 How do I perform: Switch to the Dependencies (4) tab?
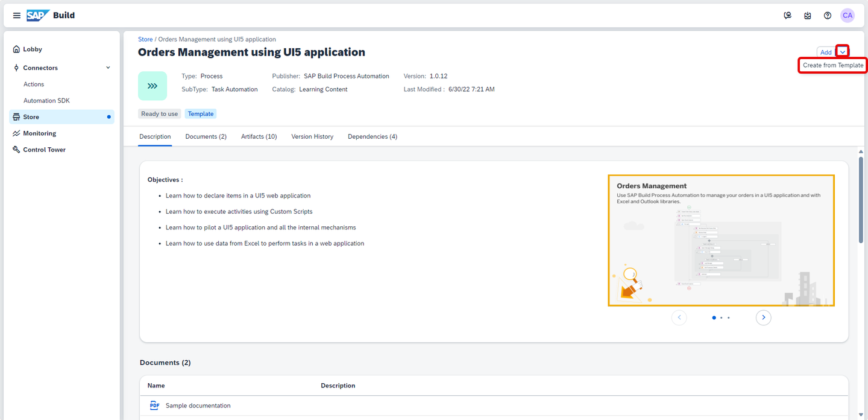(373, 136)
